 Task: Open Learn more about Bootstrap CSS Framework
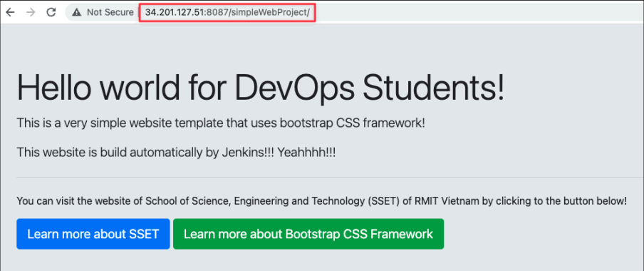[308, 234]
